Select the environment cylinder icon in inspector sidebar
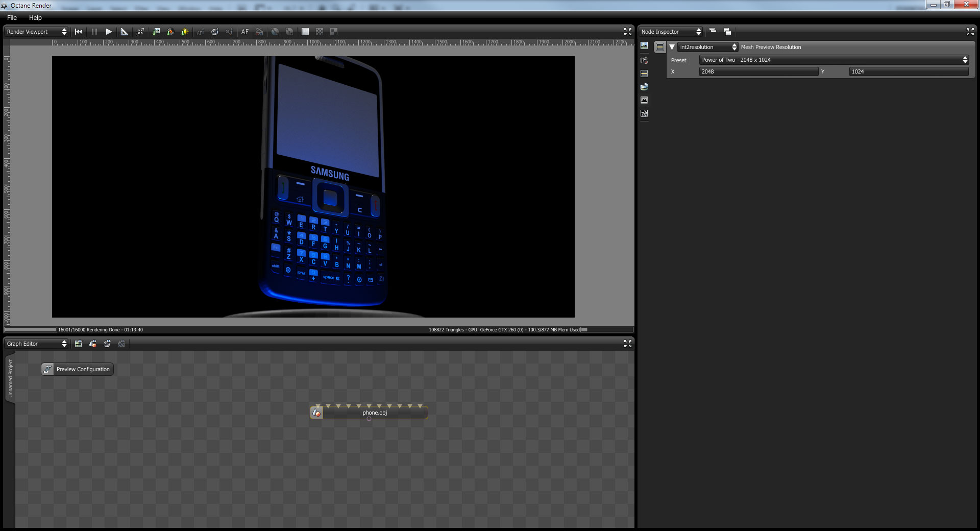 (x=644, y=87)
